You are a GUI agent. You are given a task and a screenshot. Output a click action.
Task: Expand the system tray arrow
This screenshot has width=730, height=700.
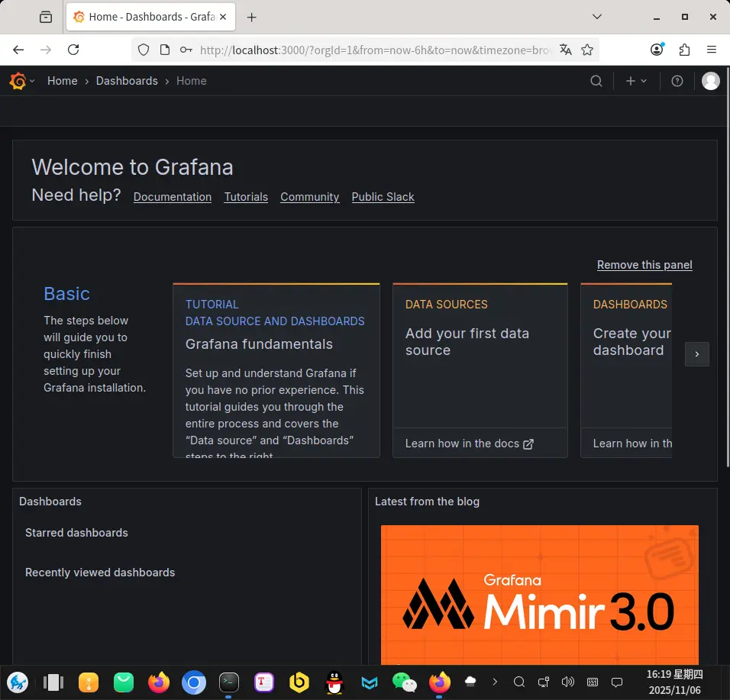coord(495,682)
